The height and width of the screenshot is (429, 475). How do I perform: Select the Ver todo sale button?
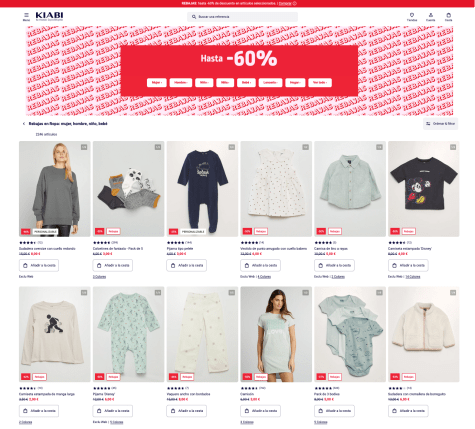(320, 83)
